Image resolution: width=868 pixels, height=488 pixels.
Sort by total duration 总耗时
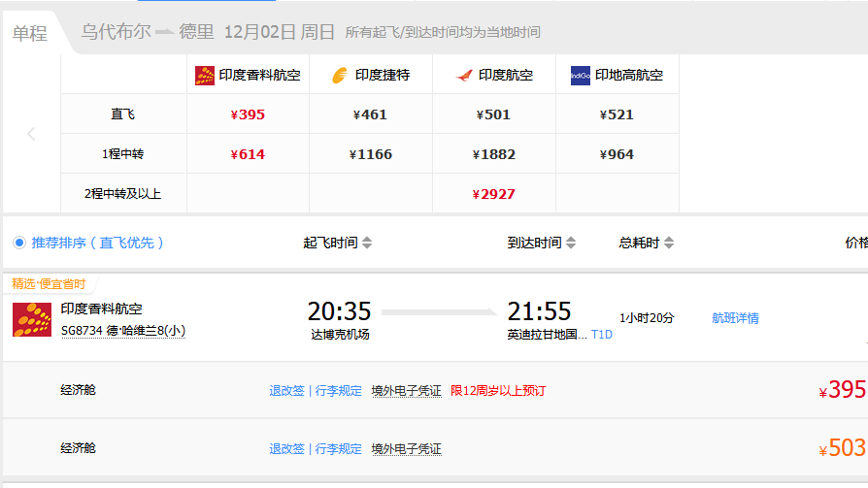point(646,243)
